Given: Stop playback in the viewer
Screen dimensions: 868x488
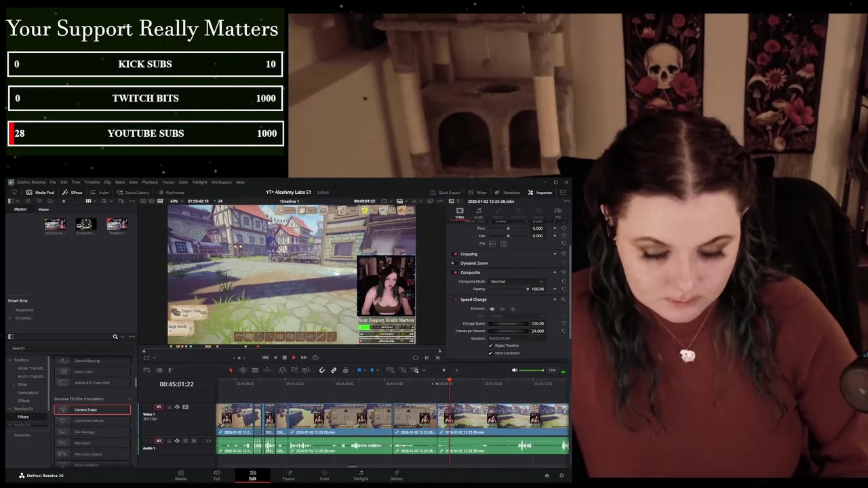Looking at the screenshot, I should [284, 357].
